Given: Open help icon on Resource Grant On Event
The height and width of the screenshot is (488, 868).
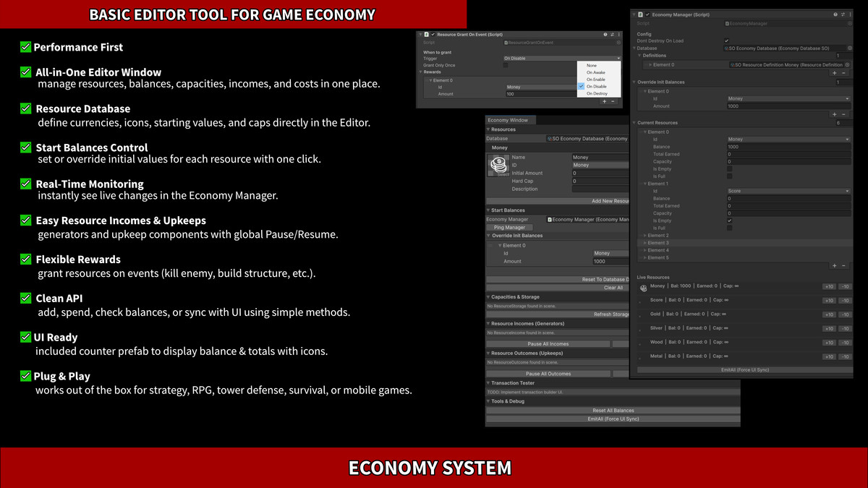Looking at the screenshot, I should 605,34.
